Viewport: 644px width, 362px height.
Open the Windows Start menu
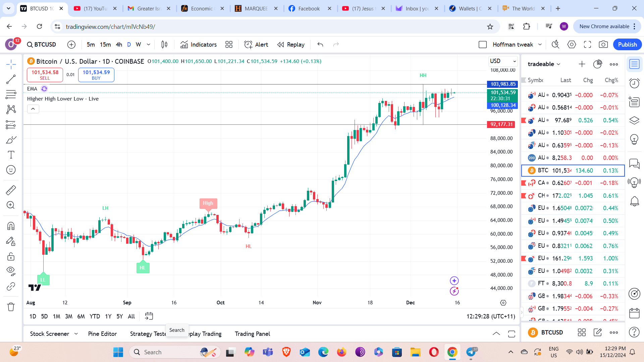pos(118,352)
